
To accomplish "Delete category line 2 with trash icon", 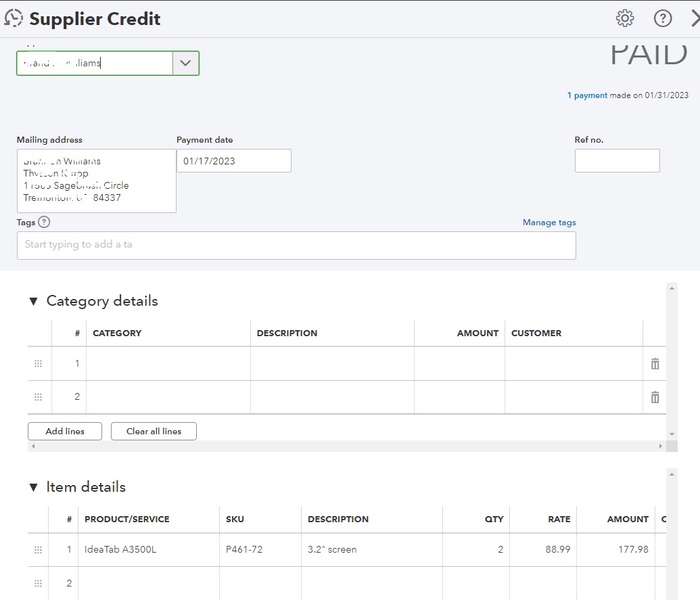I will click(x=655, y=397).
